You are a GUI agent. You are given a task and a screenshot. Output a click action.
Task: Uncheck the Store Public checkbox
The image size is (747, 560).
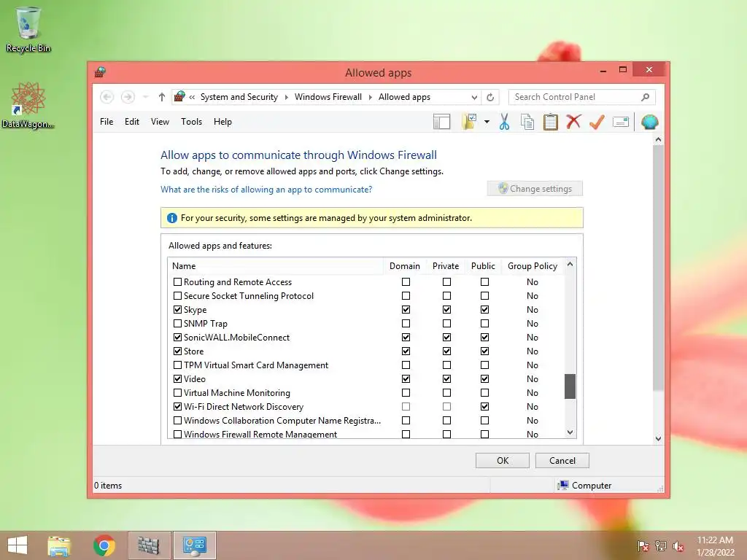484,351
